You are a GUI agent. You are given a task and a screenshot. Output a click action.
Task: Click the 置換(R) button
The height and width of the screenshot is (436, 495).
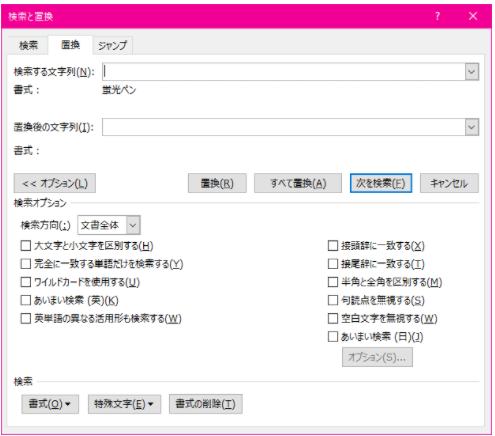[217, 183]
